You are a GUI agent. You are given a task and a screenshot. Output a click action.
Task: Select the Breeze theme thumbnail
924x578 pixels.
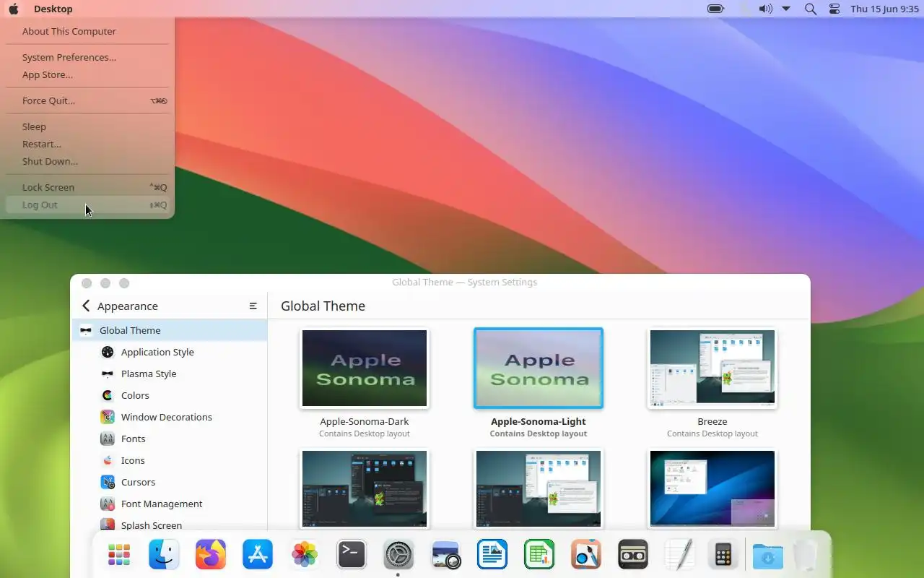tap(712, 368)
